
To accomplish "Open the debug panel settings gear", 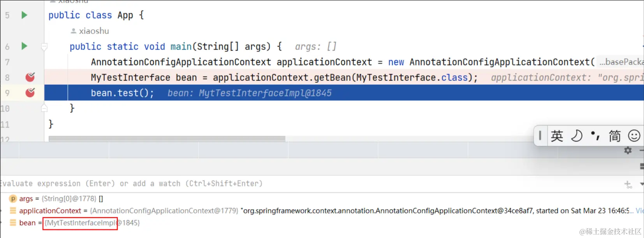I will 628,150.
